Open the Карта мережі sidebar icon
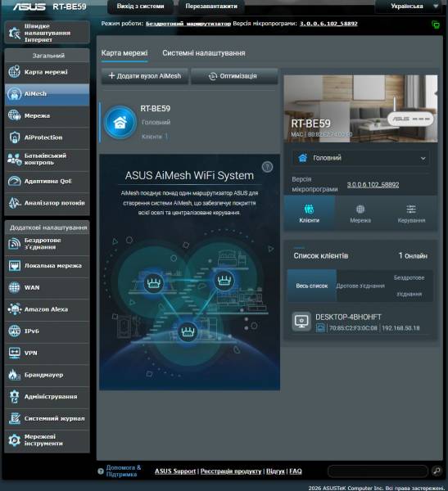Viewport: 448px width, 491px height. [x=15, y=72]
